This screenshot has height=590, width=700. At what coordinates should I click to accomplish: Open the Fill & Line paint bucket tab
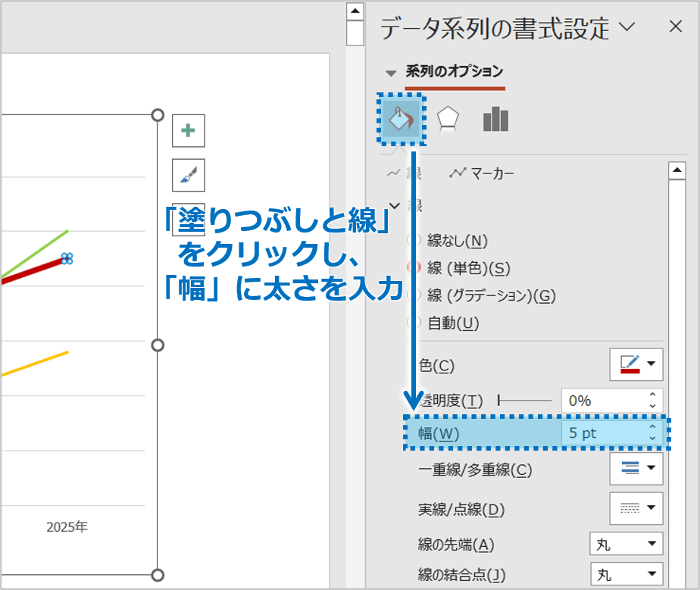(x=401, y=119)
